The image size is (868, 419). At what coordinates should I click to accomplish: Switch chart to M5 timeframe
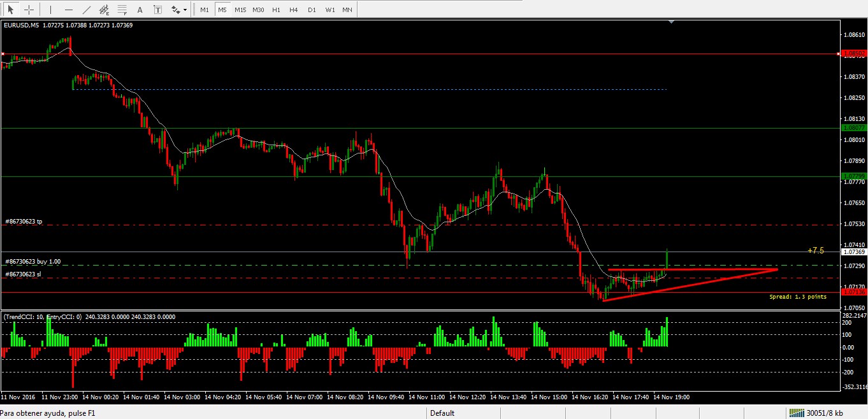[x=222, y=10]
